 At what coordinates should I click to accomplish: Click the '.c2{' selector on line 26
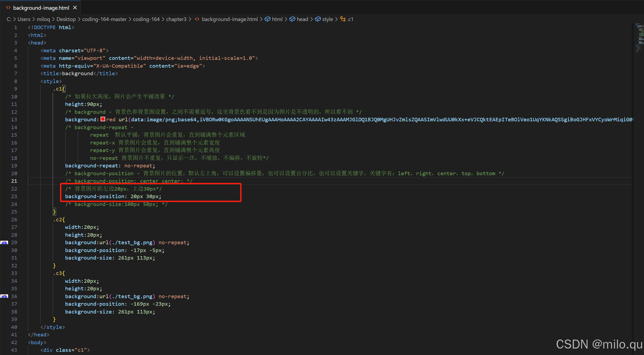pos(59,219)
